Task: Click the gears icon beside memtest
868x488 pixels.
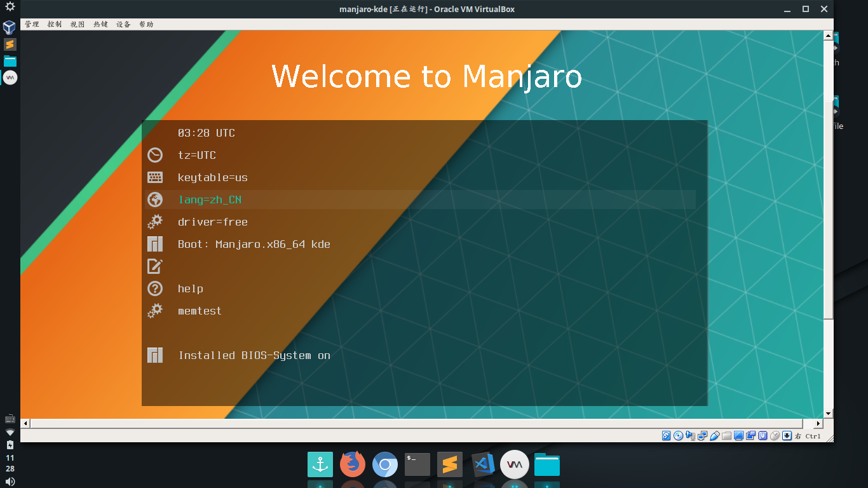Action: (155, 311)
